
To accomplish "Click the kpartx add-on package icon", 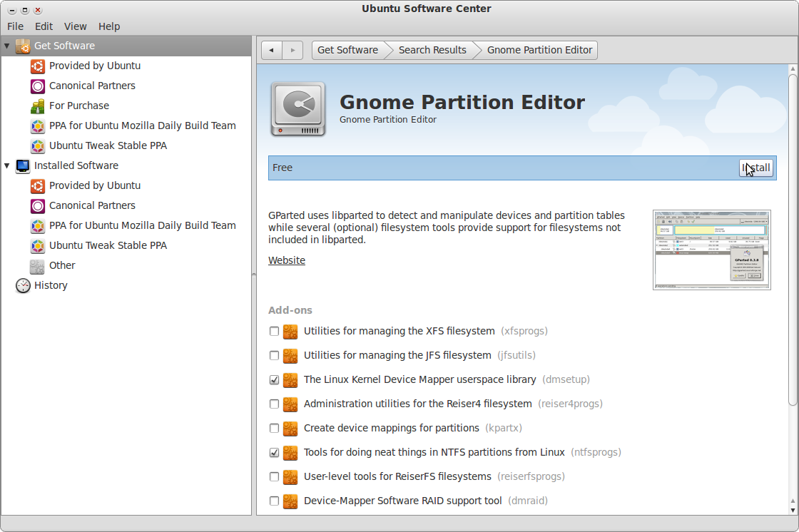I will 290,429.
